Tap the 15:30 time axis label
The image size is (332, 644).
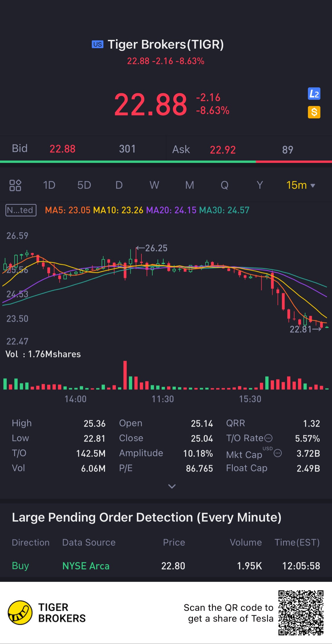pyautogui.click(x=250, y=399)
